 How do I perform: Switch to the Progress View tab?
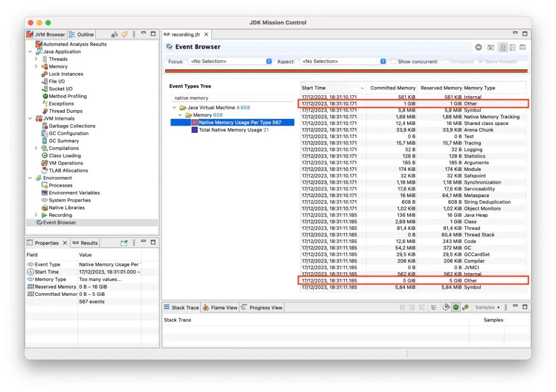pos(262,308)
